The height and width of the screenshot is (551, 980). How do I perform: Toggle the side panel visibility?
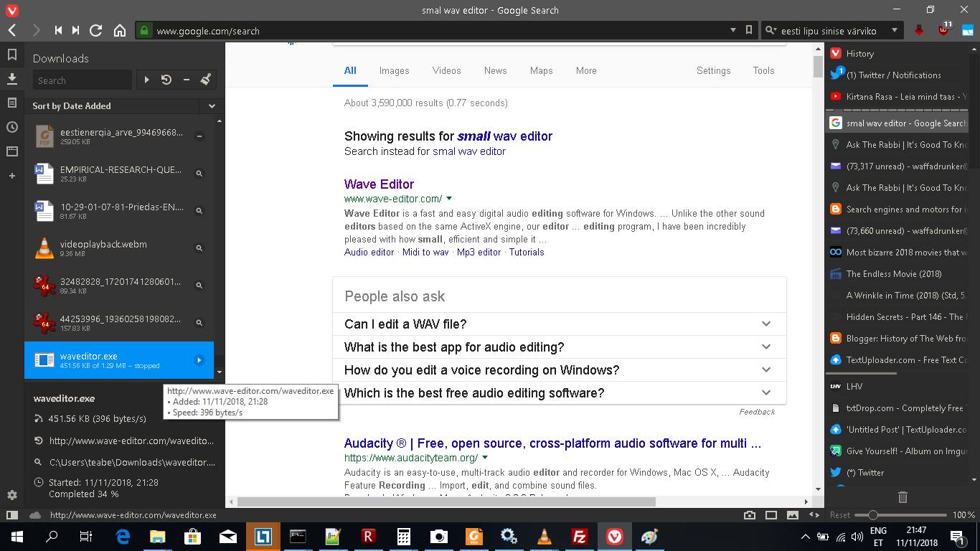[x=11, y=515]
